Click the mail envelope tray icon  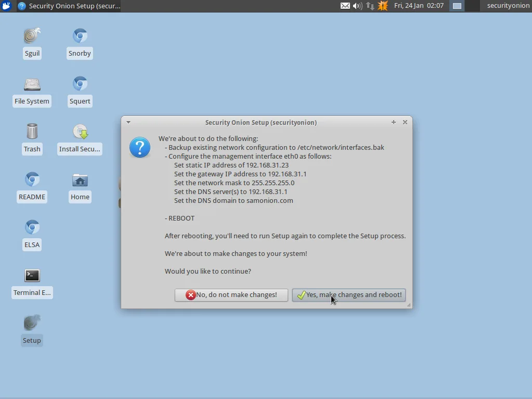pyautogui.click(x=345, y=6)
